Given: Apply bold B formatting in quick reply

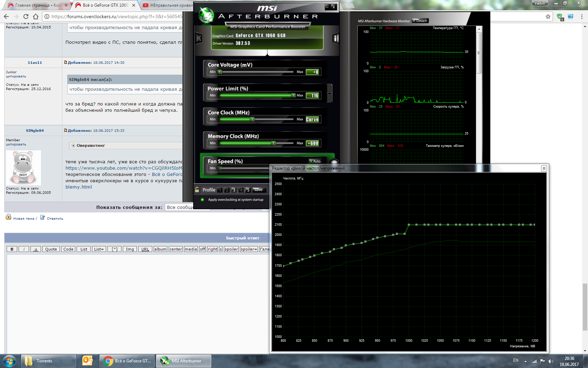Looking at the screenshot, I should pyautogui.click(x=12, y=249).
